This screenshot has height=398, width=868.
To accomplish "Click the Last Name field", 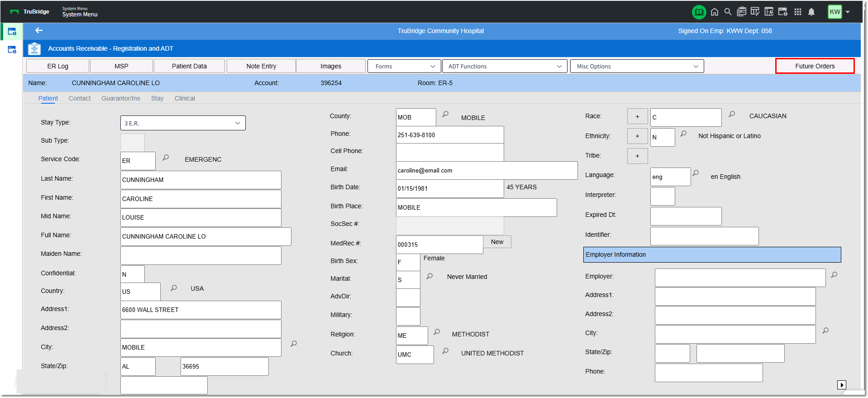I will (x=201, y=180).
